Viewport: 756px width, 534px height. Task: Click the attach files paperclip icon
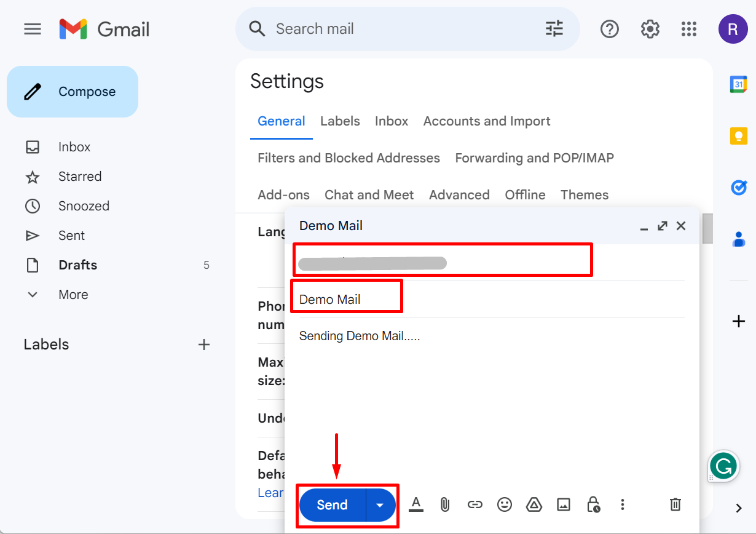[x=445, y=505]
